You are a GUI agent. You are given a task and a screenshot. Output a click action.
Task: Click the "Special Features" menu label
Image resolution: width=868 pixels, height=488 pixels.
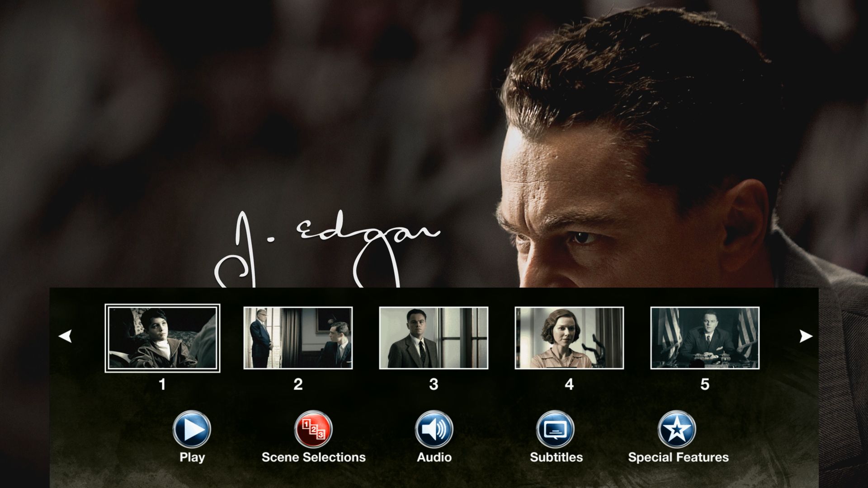point(678,457)
